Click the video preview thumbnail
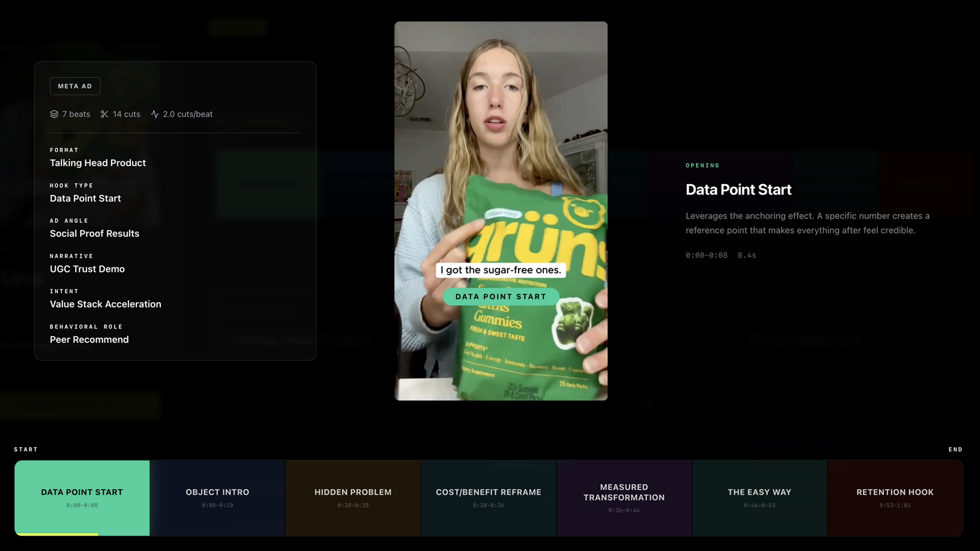Screen dimensions: 980x551 point(501,211)
